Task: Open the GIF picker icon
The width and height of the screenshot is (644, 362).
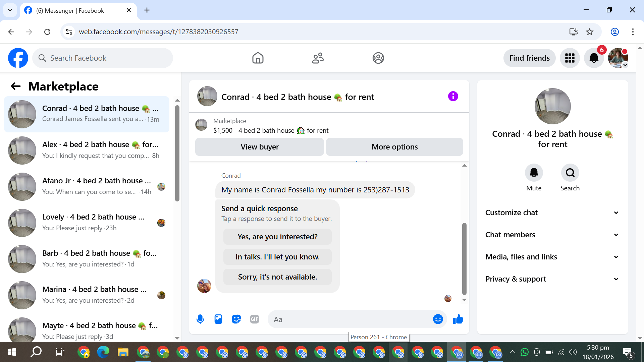Action: [255, 319]
